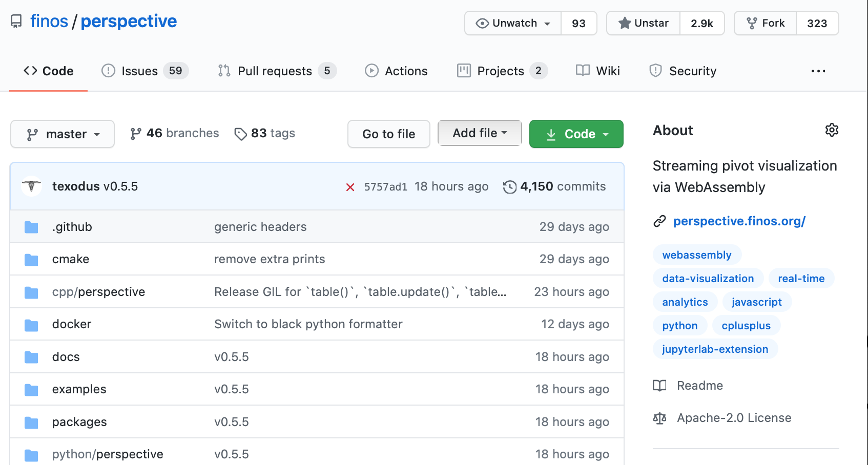Click the docker folder icon
Viewport: 868px width, 465px height.
[x=31, y=325]
